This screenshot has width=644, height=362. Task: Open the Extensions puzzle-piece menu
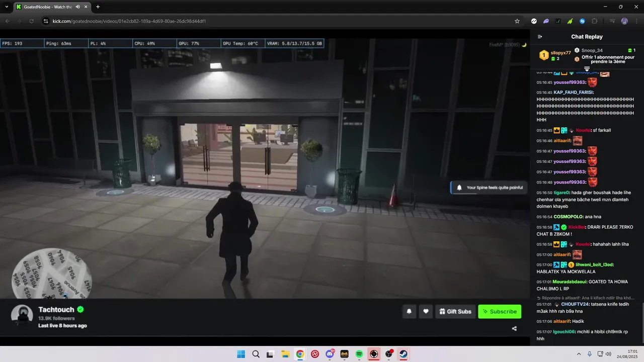click(595, 21)
